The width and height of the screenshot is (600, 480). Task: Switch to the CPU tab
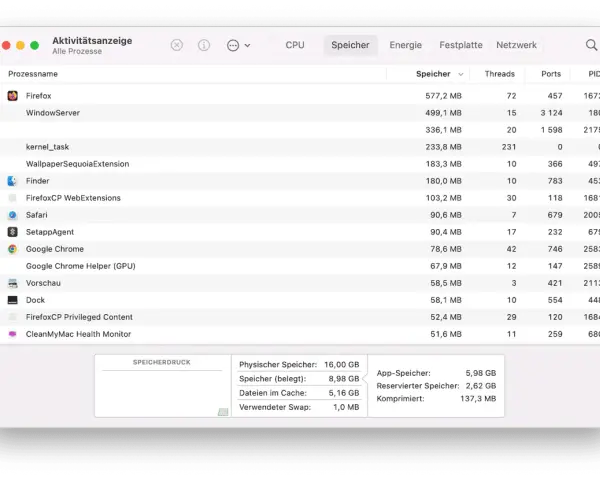tap(295, 45)
